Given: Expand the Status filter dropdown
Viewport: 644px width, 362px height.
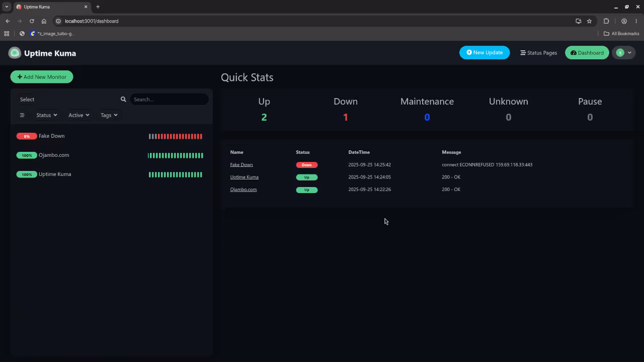Looking at the screenshot, I should click(46, 115).
